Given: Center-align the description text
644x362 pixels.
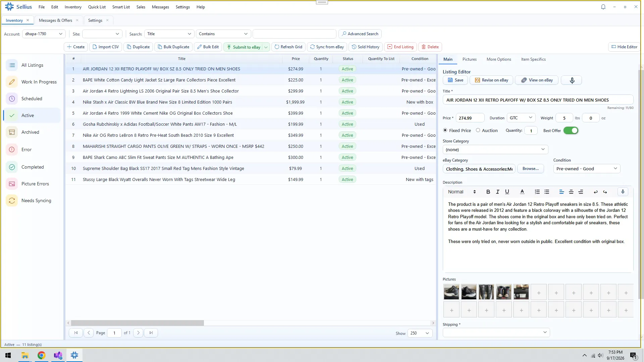Looking at the screenshot, I should pos(571,192).
